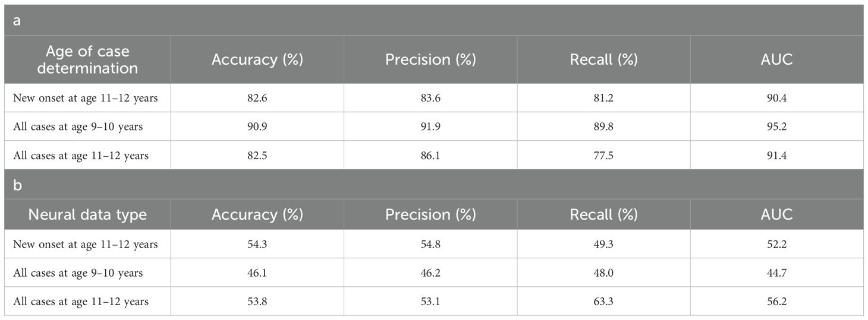This screenshot has height=320, width=868.
Task: Select 'All cases at age 9–10 years' in table b
Action: pyautogui.click(x=78, y=273)
